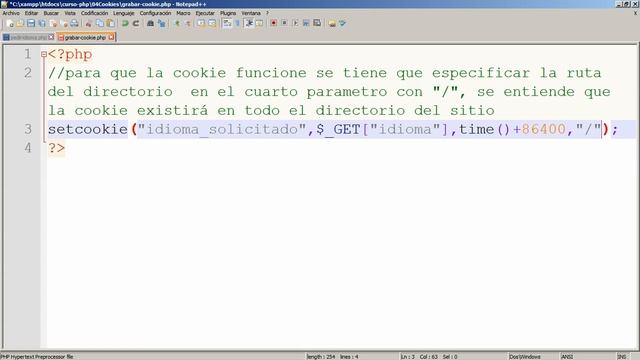Close the inactive first document tab

[51, 37]
